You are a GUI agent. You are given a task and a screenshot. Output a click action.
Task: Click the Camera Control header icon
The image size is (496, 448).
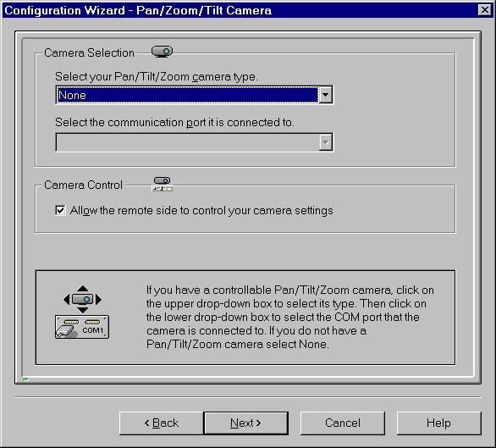(x=163, y=184)
